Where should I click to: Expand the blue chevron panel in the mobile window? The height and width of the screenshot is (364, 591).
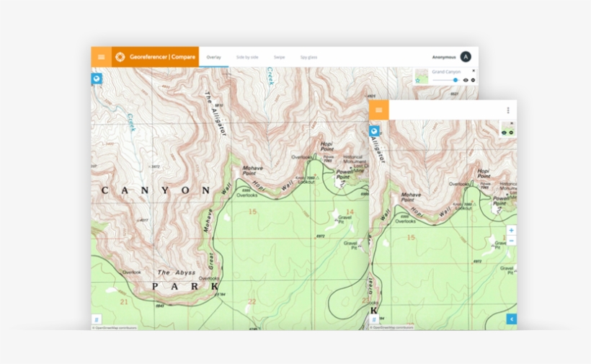click(x=512, y=319)
